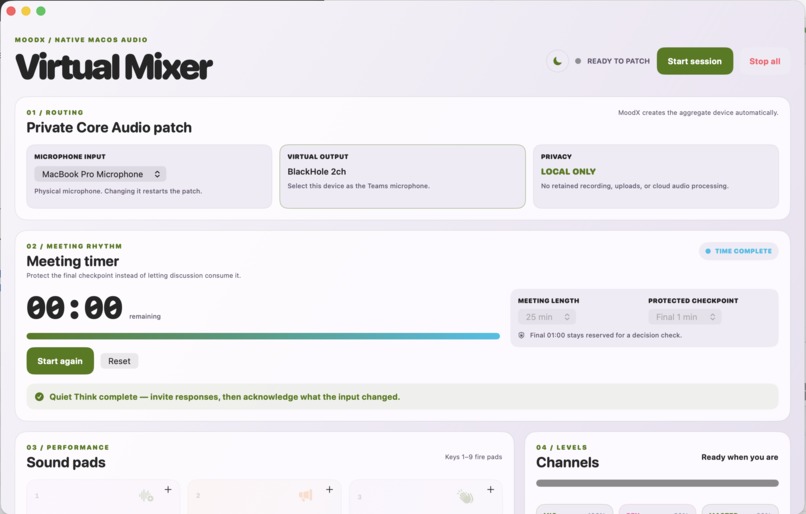Click the meeting timer progress bar
The image size is (806, 514).
click(x=263, y=336)
